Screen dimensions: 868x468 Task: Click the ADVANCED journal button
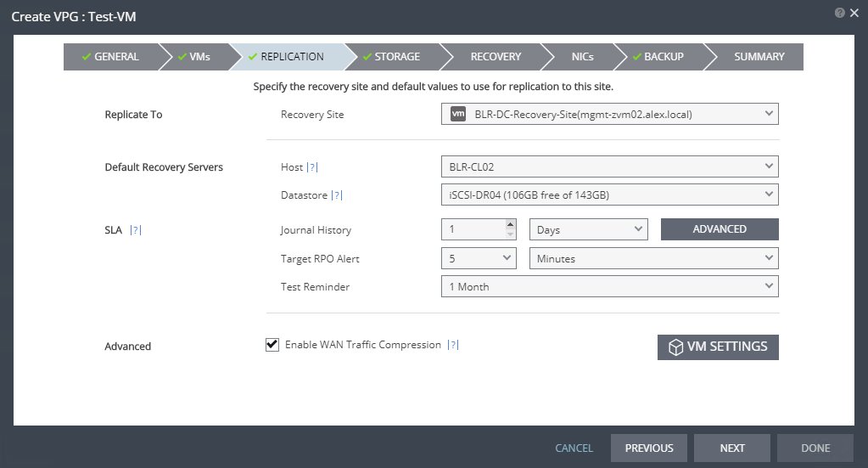coord(719,229)
